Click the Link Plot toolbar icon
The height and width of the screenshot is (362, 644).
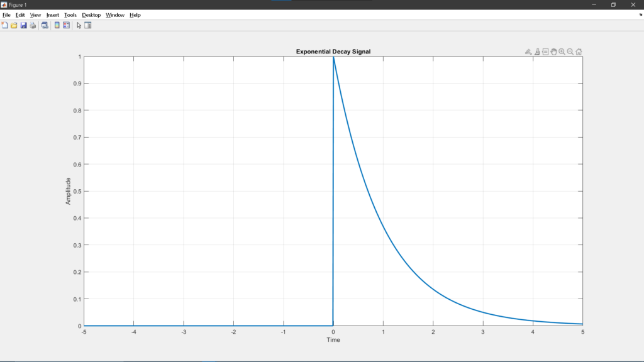(x=45, y=26)
